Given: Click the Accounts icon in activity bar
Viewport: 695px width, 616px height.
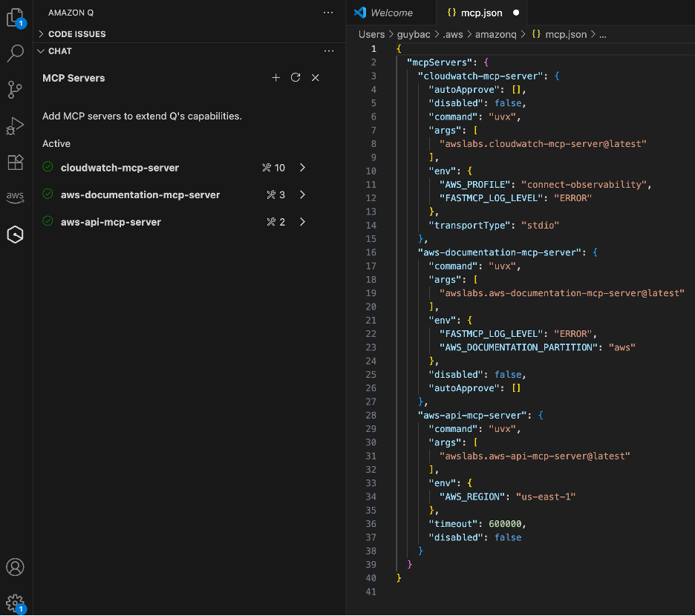Looking at the screenshot, I should (16, 567).
